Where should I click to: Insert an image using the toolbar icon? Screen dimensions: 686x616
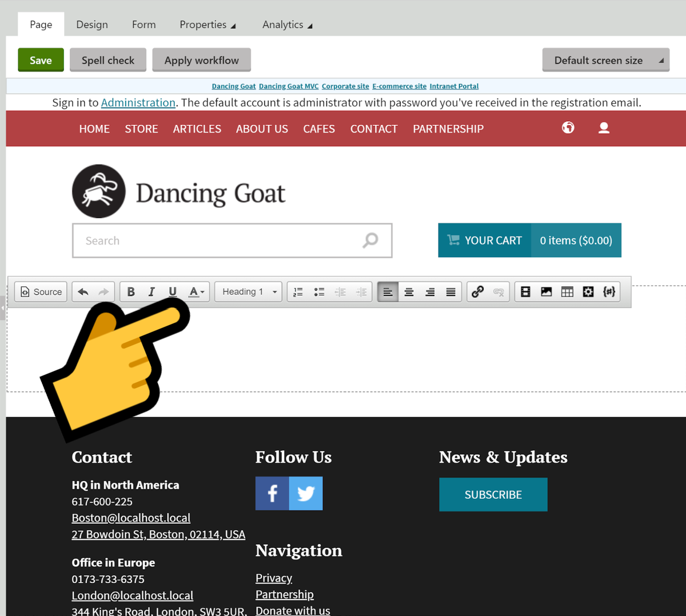547,291
